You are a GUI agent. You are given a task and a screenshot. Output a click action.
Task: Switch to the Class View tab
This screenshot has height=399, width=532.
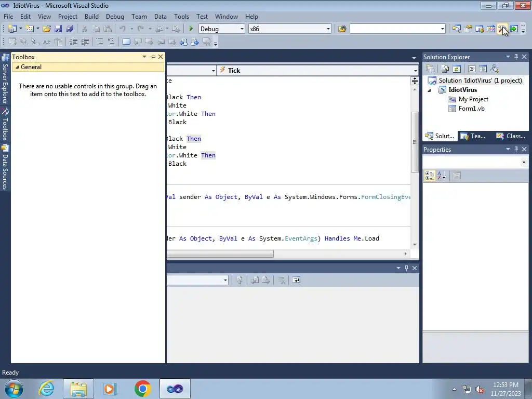click(511, 136)
